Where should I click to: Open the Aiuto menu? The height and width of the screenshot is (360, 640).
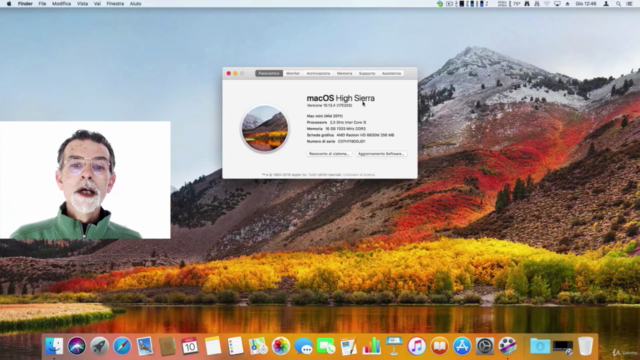pyautogui.click(x=135, y=4)
